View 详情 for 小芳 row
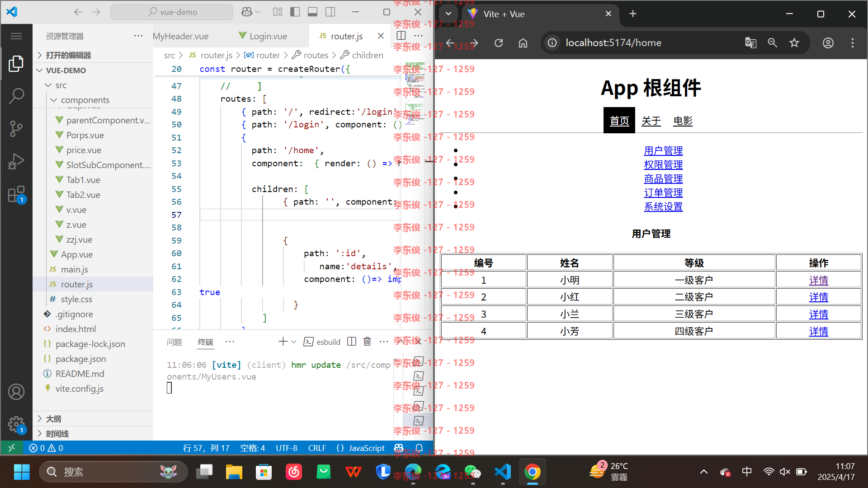Viewport: 868px width, 488px height. coord(818,332)
